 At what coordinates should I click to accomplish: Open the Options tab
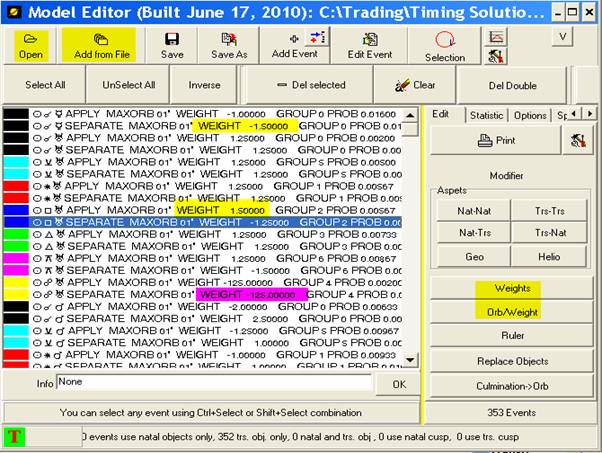pos(530,115)
